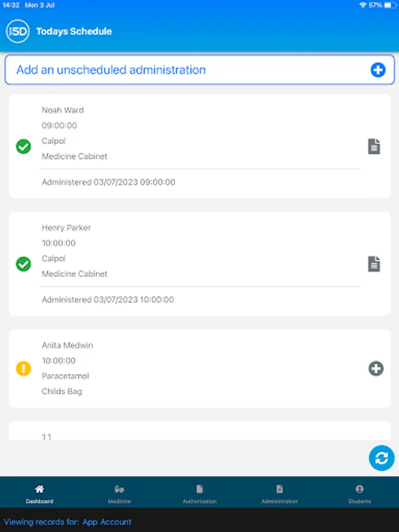Click the blue plus add administration icon

(378, 70)
